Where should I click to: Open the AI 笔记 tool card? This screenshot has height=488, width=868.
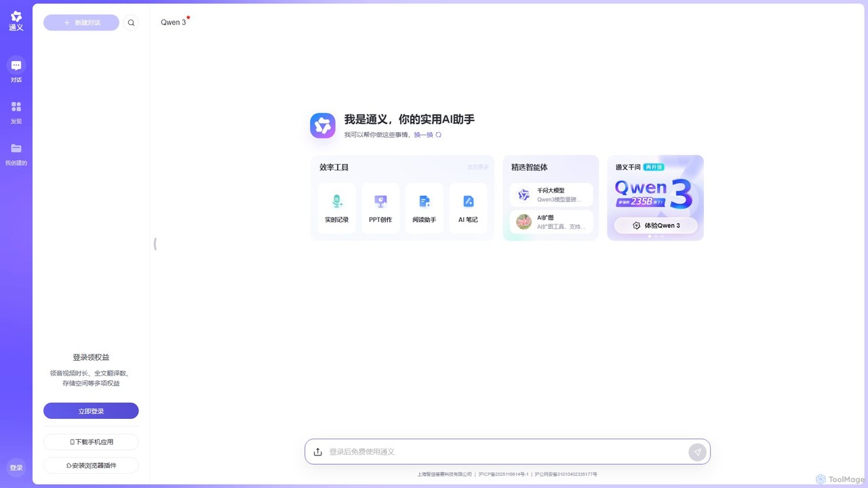tap(468, 209)
